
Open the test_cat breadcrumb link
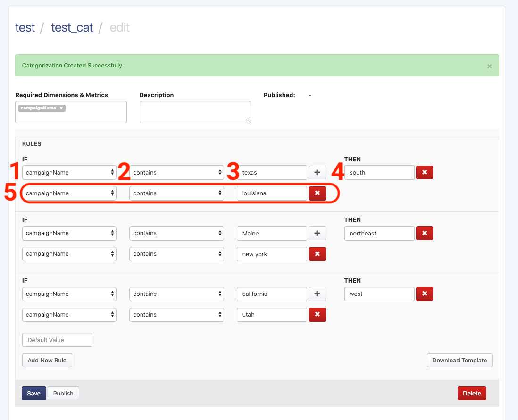click(x=72, y=28)
